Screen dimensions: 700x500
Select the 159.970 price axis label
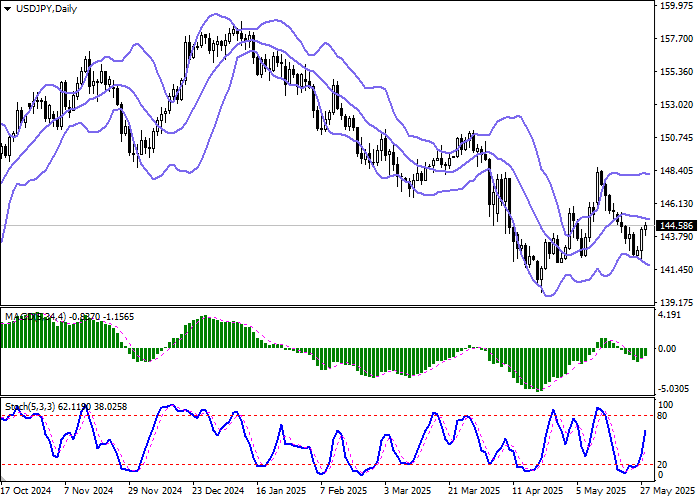(x=677, y=6)
